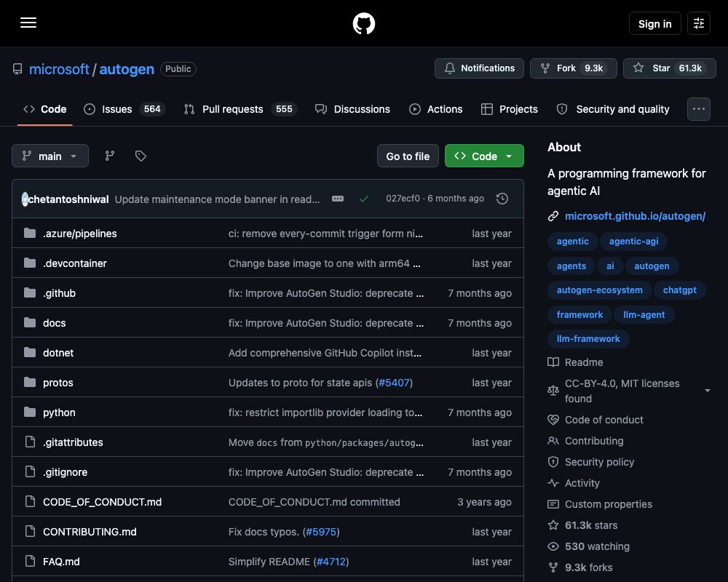
Task: Open the python folder
Action: [x=59, y=412]
